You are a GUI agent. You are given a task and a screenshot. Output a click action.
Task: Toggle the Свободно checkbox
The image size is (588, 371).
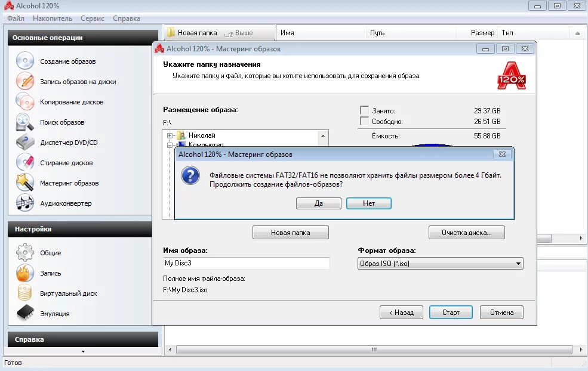click(364, 121)
